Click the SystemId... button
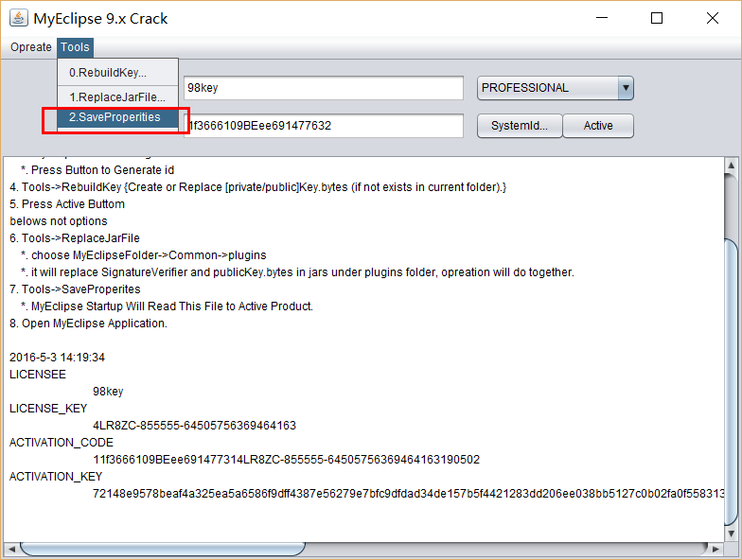This screenshot has height=560, width=742. [519, 126]
